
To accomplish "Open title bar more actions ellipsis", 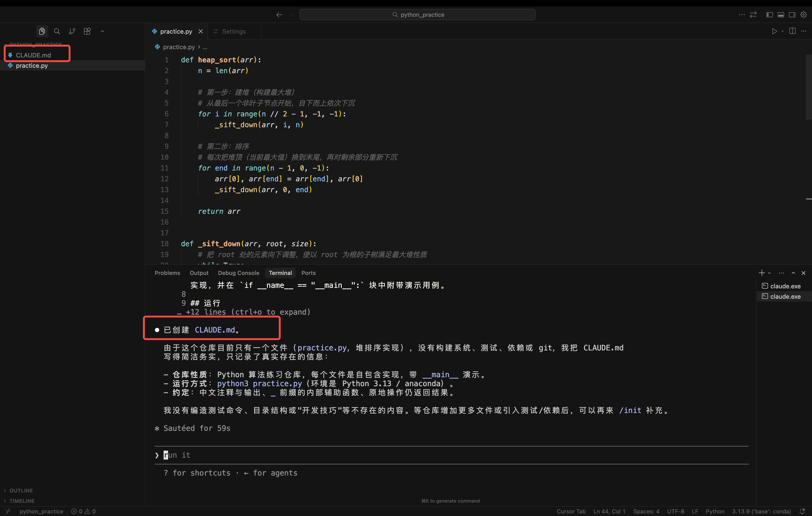I will click(741, 15).
